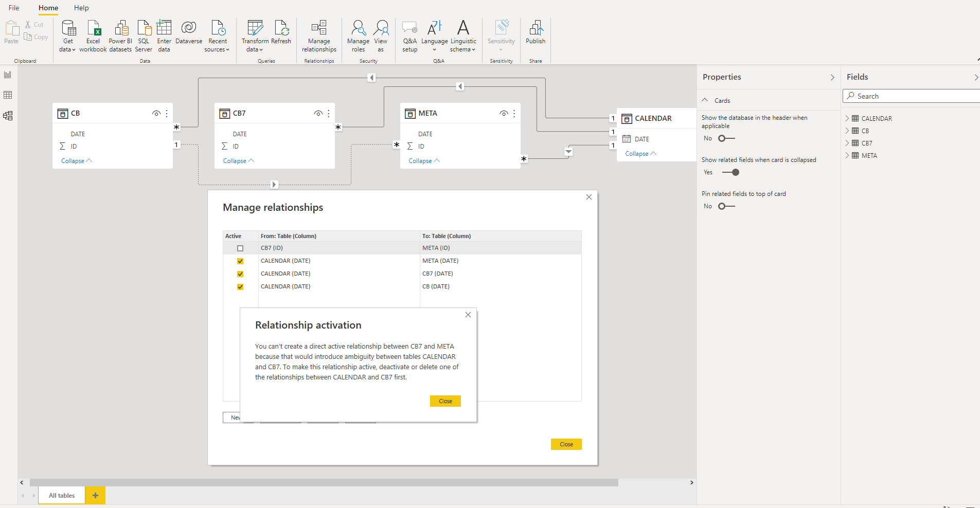Add a new layout tab
980x508 pixels.
(95, 496)
